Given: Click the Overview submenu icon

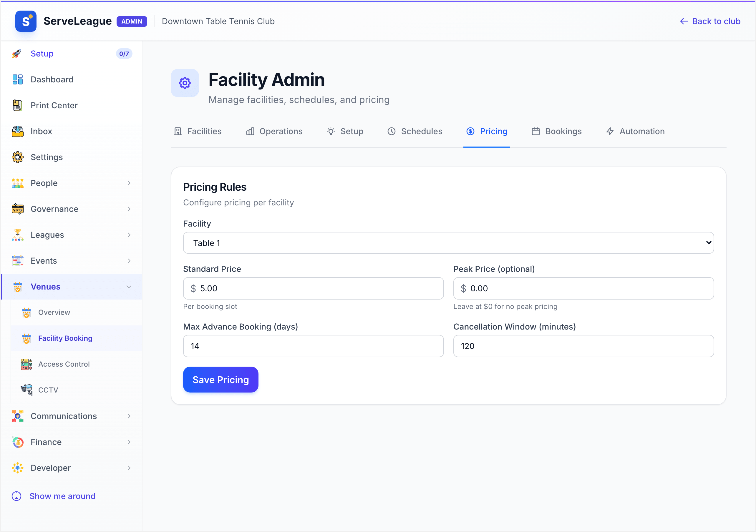Looking at the screenshot, I should [26, 312].
